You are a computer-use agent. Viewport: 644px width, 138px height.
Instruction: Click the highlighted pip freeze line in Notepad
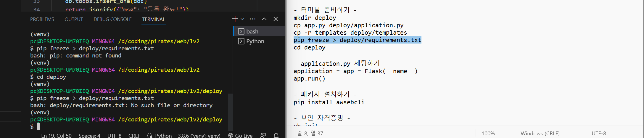pos(357,40)
